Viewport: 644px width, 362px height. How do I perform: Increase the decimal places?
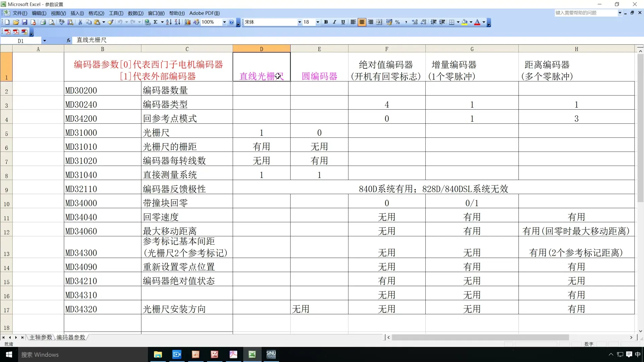point(415,22)
